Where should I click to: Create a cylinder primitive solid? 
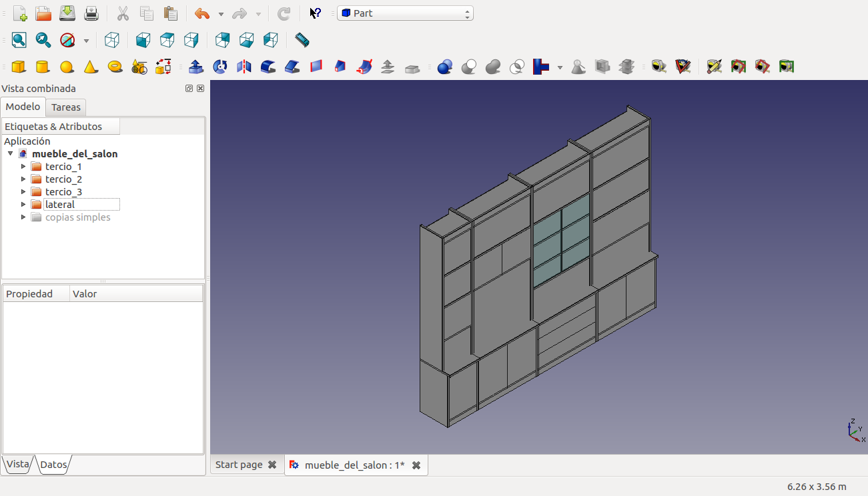pyautogui.click(x=42, y=67)
